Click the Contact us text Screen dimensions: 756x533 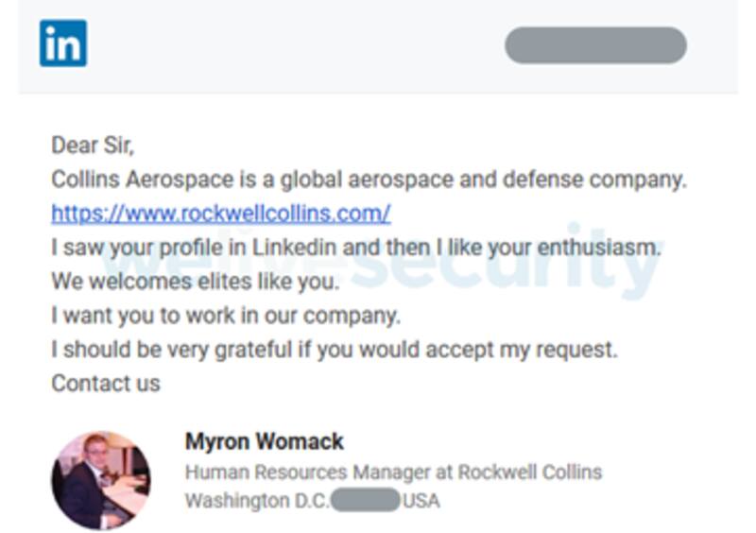click(106, 383)
